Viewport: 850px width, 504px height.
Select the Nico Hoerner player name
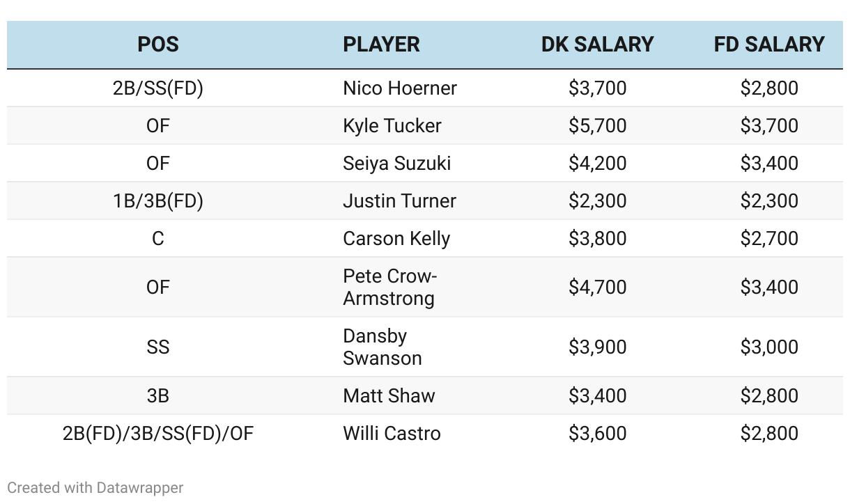(400, 88)
